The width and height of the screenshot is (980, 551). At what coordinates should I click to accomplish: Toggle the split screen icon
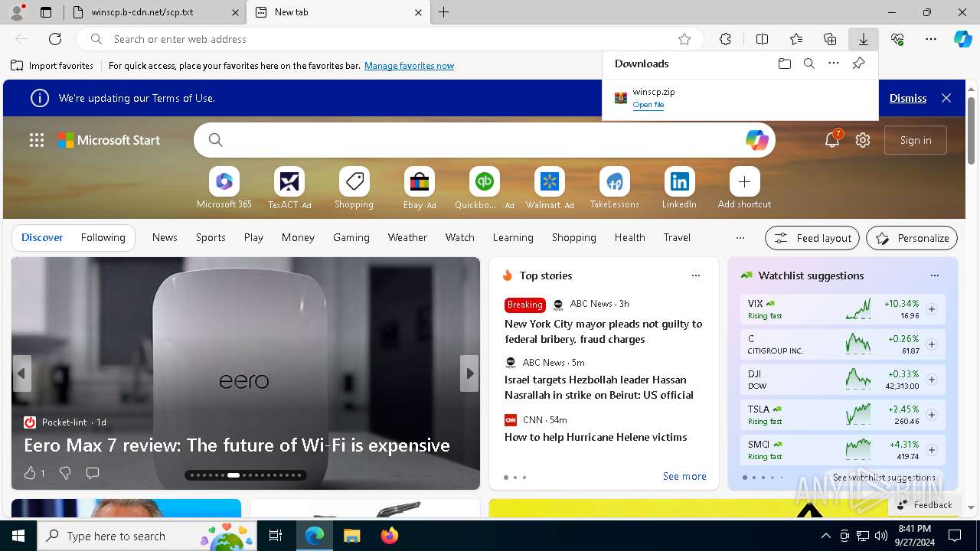point(762,39)
